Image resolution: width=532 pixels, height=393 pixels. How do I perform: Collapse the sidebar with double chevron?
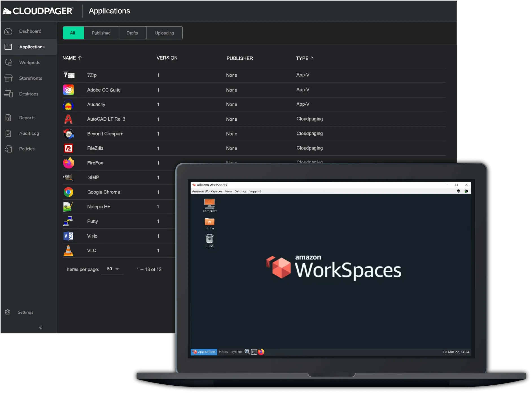(x=41, y=327)
